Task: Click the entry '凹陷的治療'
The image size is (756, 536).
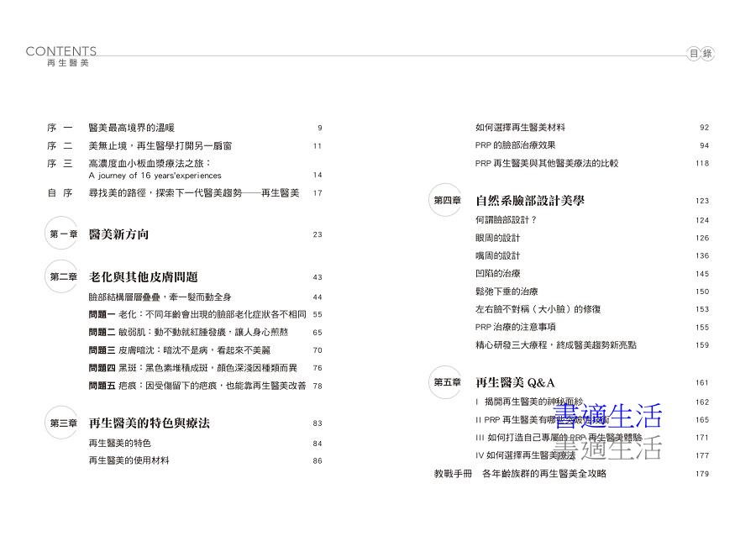Action: coord(497,273)
